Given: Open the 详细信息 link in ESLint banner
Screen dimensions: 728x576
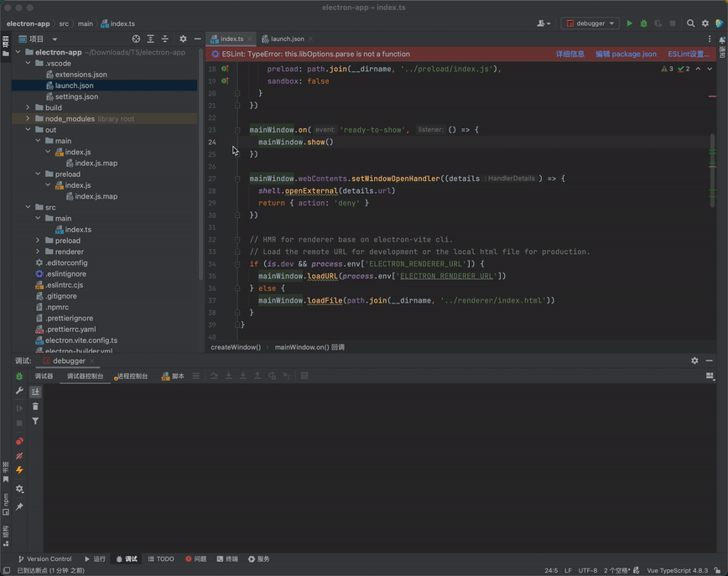Looking at the screenshot, I should (569, 54).
